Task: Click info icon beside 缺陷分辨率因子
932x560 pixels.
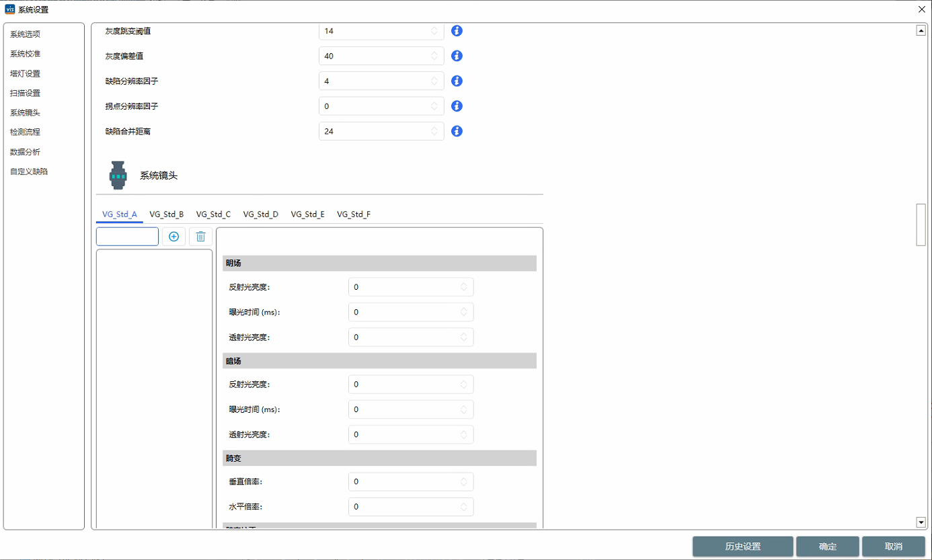Action: 457,81
